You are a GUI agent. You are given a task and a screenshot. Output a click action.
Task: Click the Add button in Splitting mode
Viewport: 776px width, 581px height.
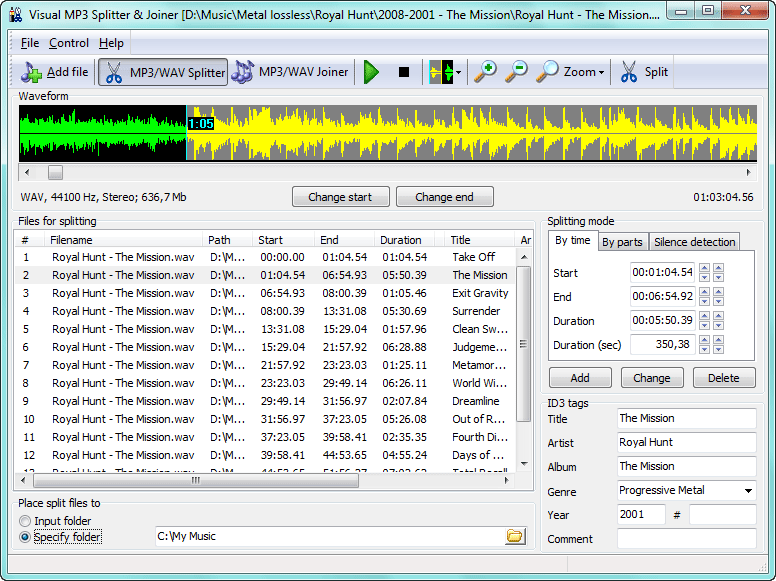pos(580,378)
